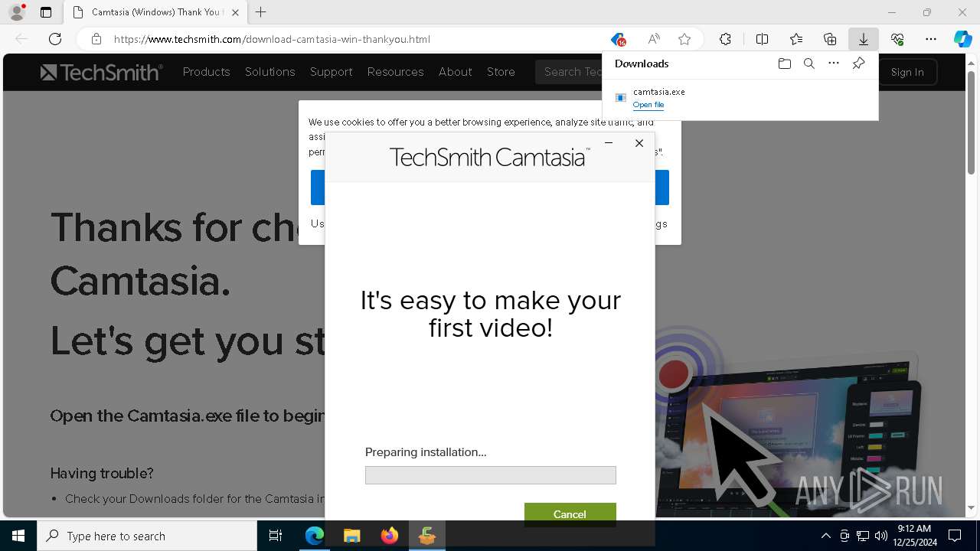Open File Explorer from taskbar
Viewport: 980px width, 551px height.
click(x=351, y=536)
